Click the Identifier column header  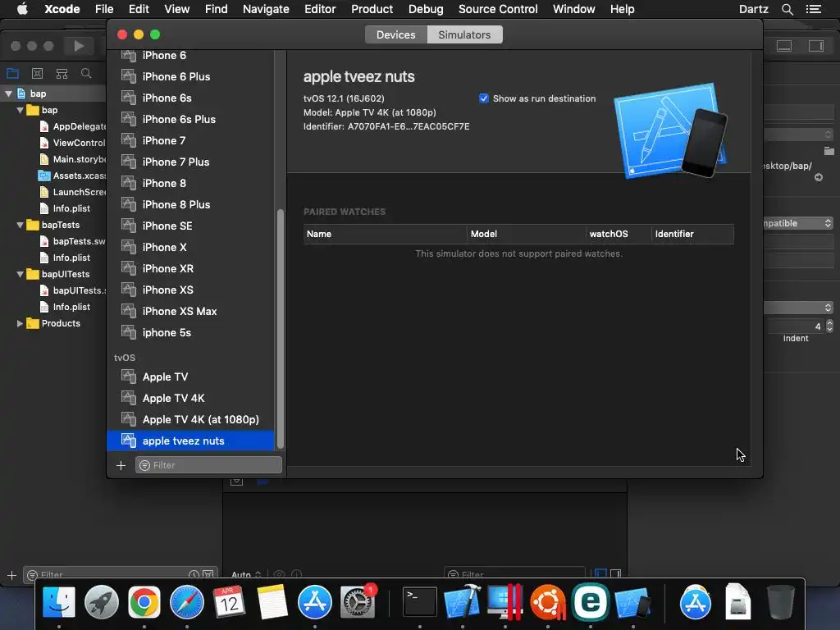click(692, 234)
